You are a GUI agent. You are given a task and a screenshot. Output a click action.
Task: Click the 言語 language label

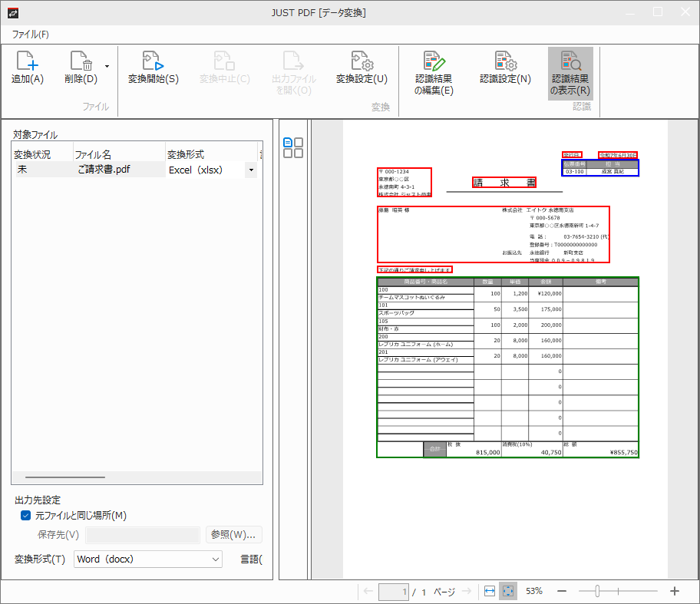[251, 559]
